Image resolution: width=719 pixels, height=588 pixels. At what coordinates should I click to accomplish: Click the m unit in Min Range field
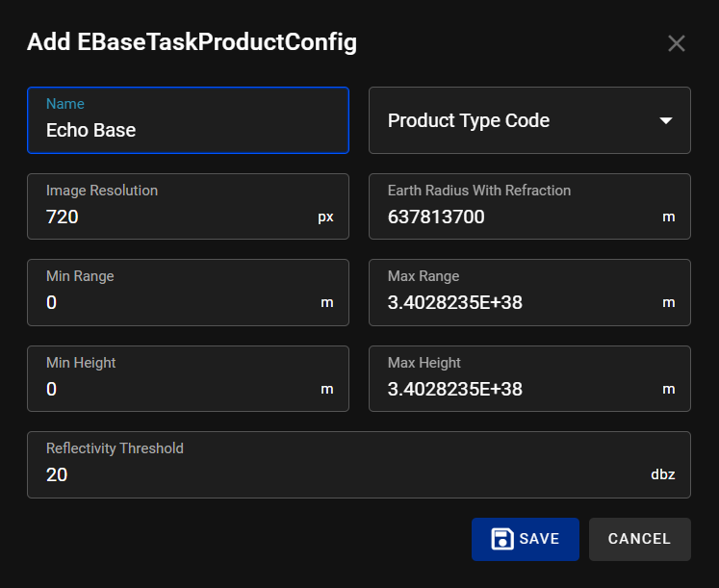pos(327,303)
